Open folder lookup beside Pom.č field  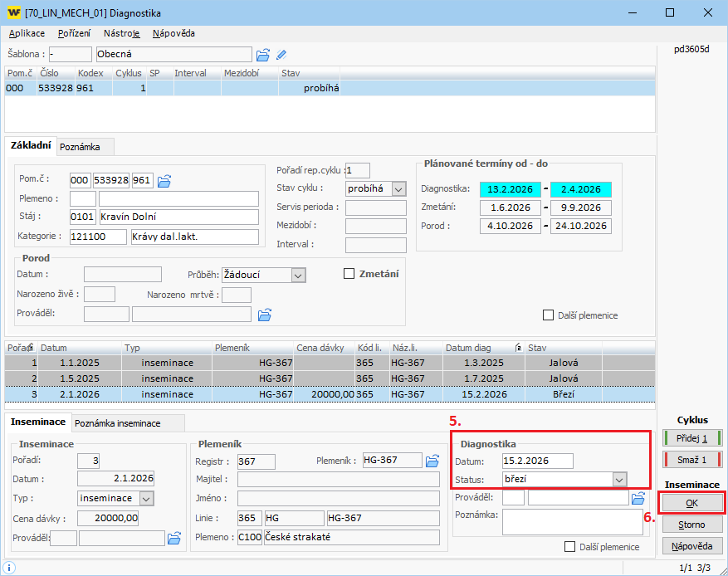(164, 181)
